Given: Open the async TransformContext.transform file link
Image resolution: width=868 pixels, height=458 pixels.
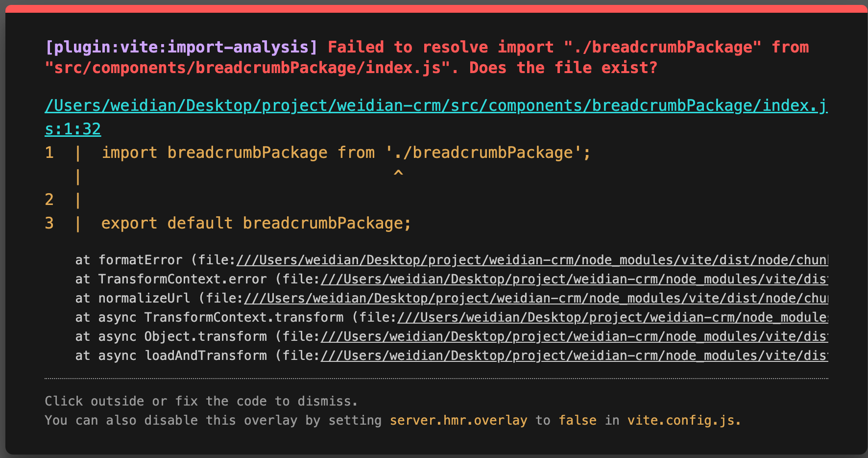Looking at the screenshot, I should coord(612,318).
